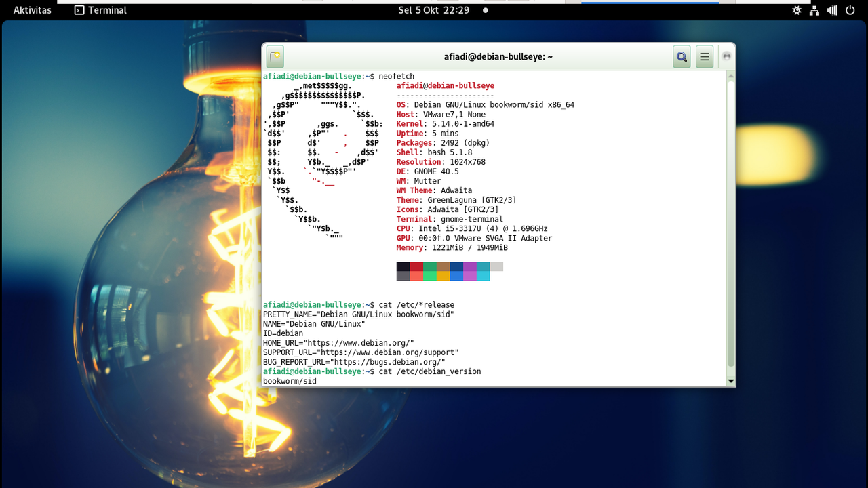This screenshot has width=868, height=488.
Task: Click the typed command cat /etc/debian_version
Action: pos(430,371)
